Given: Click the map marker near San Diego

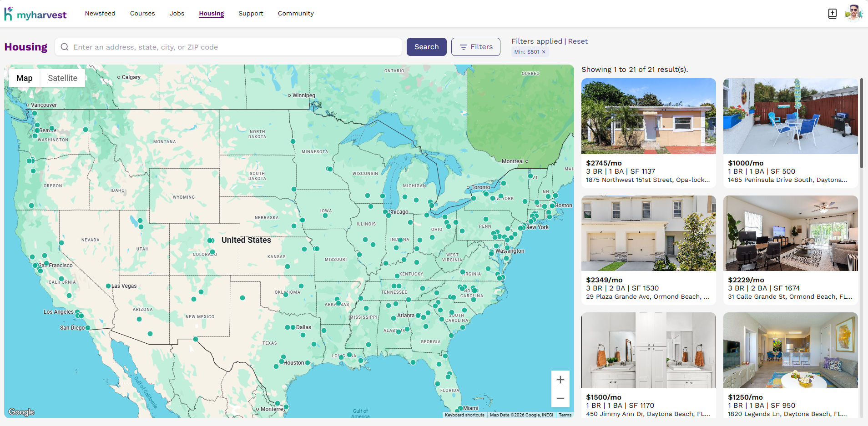Looking at the screenshot, I should click(88, 328).
